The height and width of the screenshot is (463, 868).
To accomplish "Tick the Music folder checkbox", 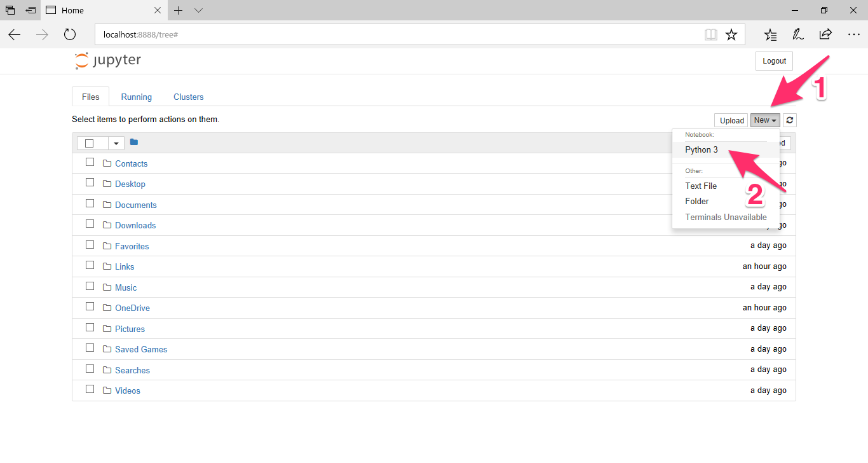I will click(90, 286).
